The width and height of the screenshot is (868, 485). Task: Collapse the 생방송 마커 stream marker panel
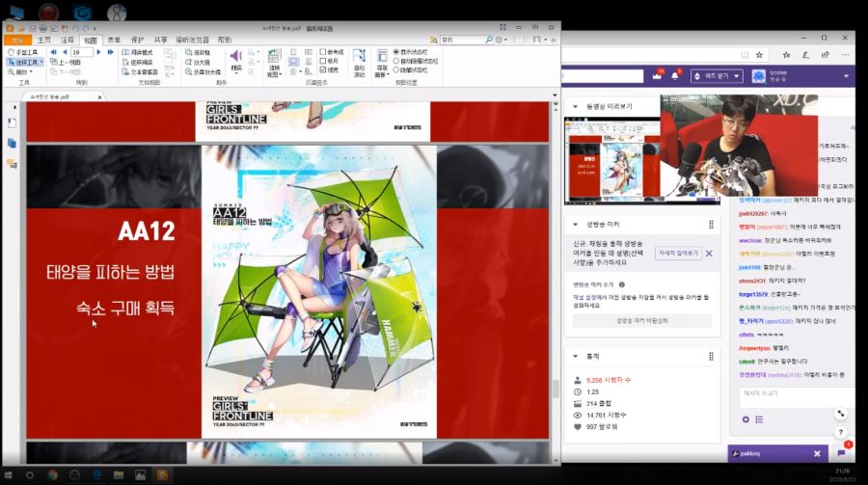click(575, 225)
